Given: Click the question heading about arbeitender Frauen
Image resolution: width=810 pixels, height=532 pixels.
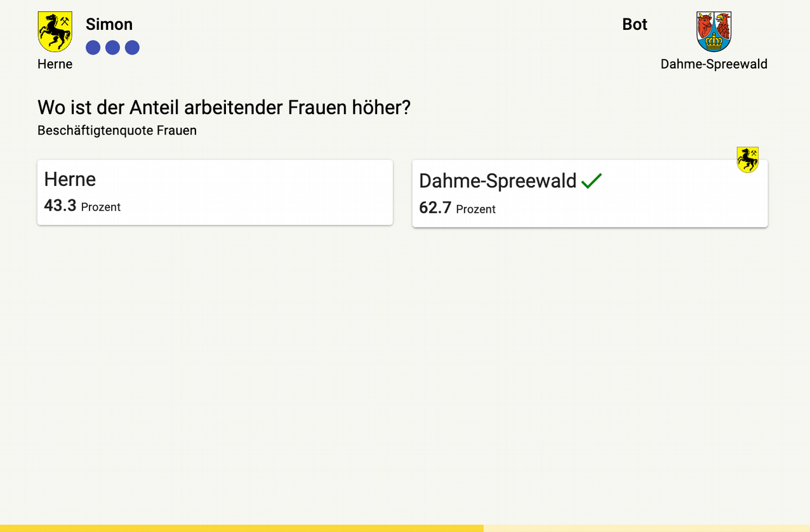Looking at the screenshot, I should (x=223, y=107).
